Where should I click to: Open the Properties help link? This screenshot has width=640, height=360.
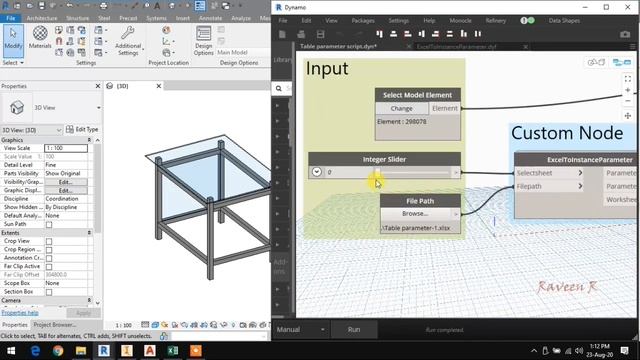tap(20, 313)
